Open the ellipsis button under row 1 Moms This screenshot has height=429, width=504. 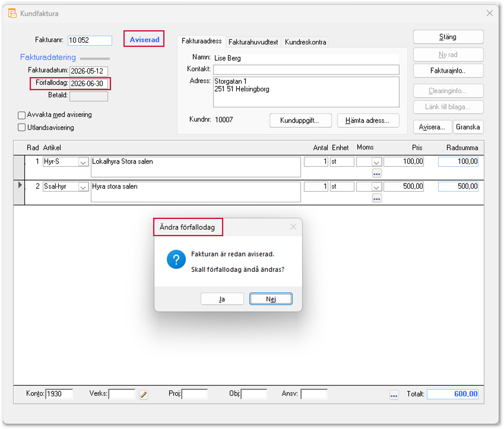coord(376,174)
